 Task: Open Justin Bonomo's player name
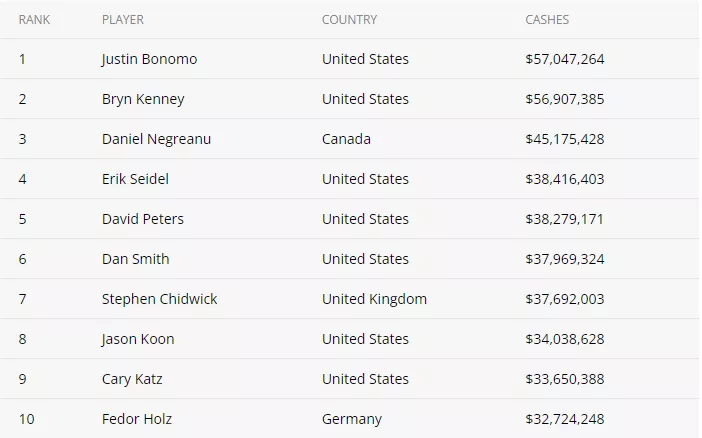pyautogui.click(x=149, y=59)
